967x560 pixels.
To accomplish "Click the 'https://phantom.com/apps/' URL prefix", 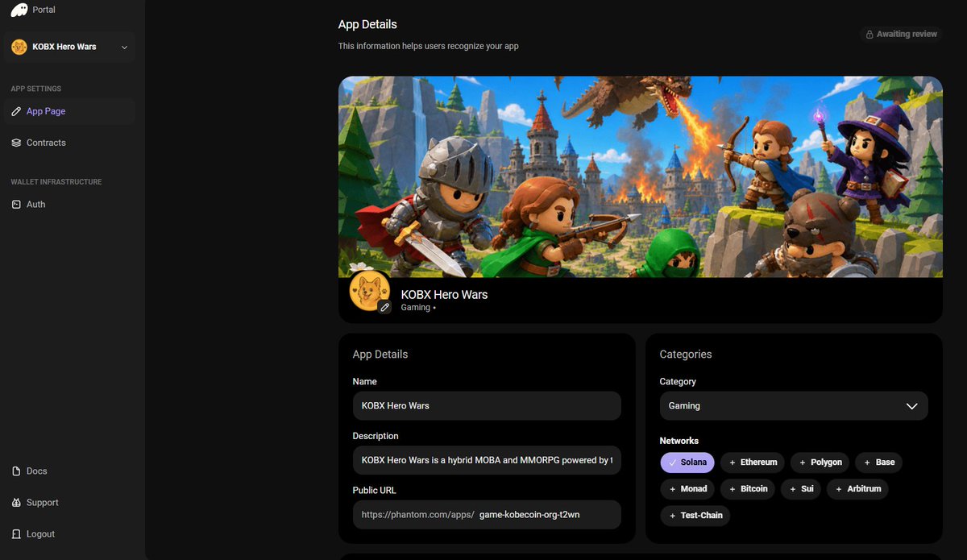I will pyautogui.click(x=417, y=515).
